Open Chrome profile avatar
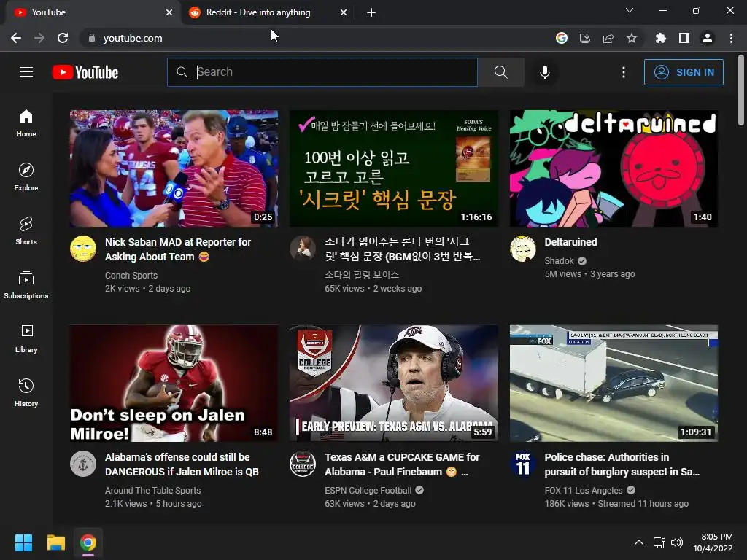Screen dimensions: 747x560 (708, 38)
